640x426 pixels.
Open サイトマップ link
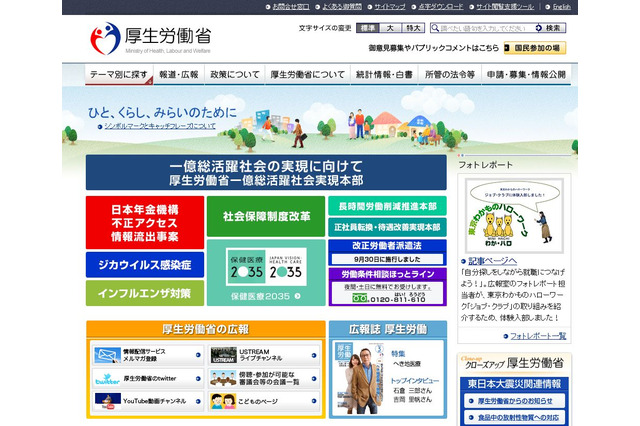pyautogui.click(x=389, y=7)
